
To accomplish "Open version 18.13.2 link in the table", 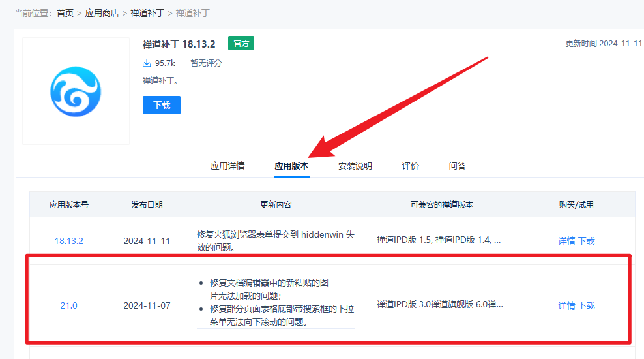I will [x=68, y=241].
